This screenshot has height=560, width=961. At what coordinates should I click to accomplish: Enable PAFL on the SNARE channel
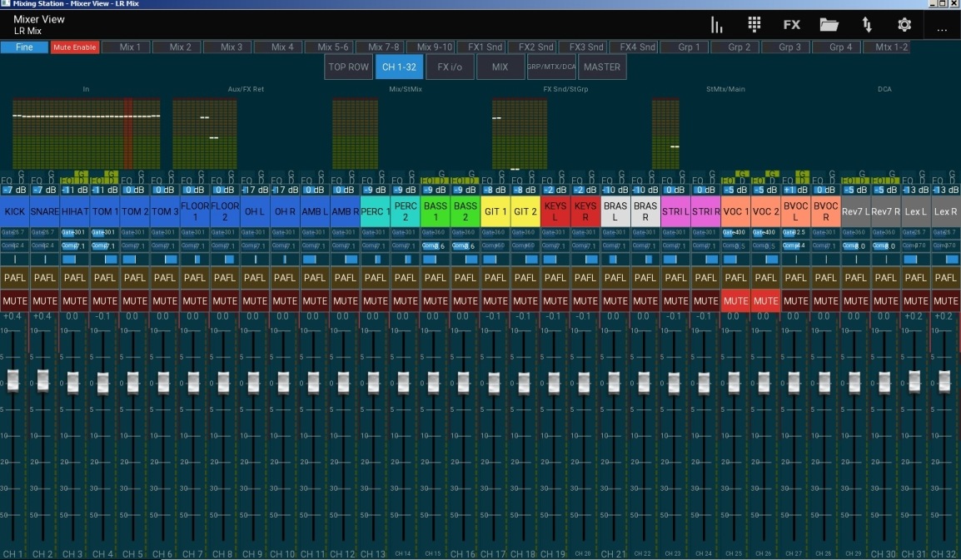[45, 278]
